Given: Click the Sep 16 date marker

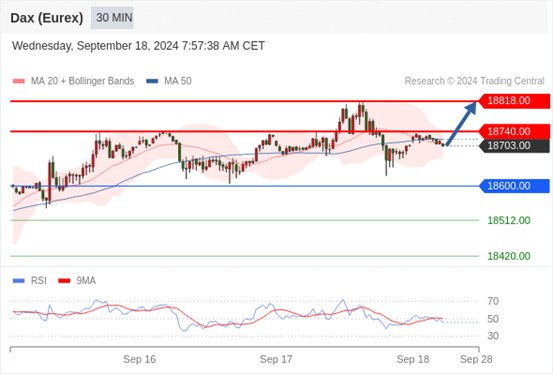Looking at the screenshot, I should coord(139,359).
